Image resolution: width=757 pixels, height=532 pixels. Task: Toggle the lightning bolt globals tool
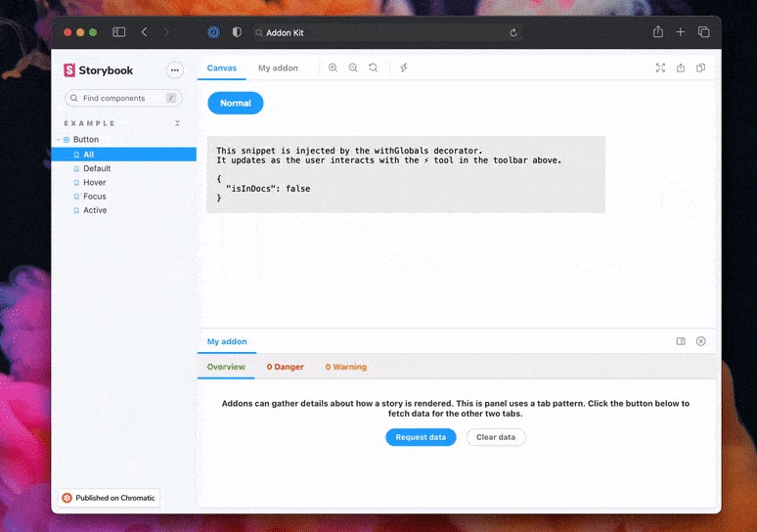(404, 68)
